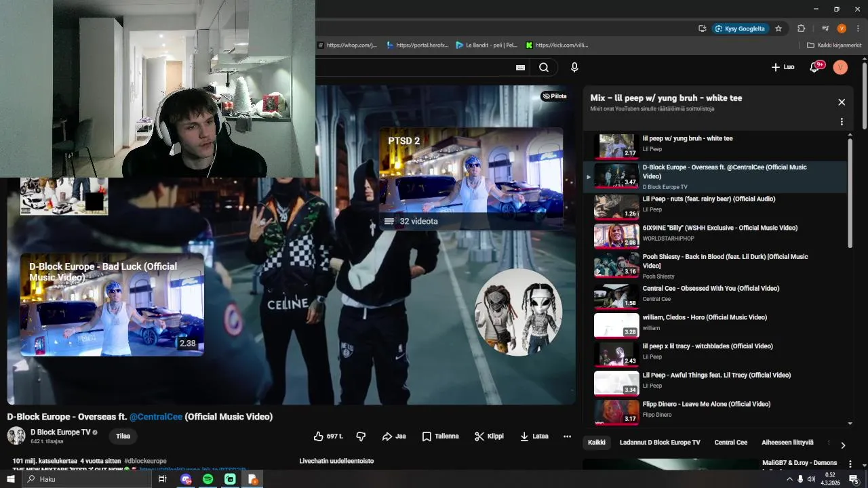This screenshot has height=488, width=868.
Task: Play lil peep w/ yung bruh - white tee
Action: [715, 146]
